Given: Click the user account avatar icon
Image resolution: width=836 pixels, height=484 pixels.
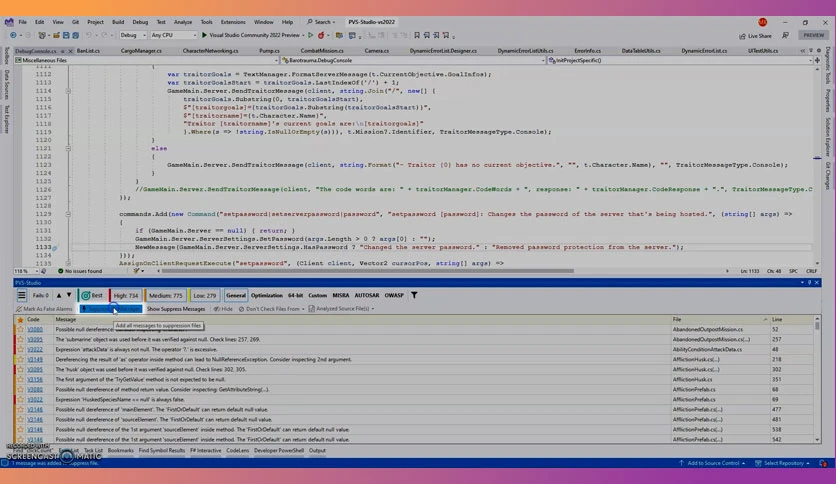Looking at the screenshot, I should tap(762, 22).
